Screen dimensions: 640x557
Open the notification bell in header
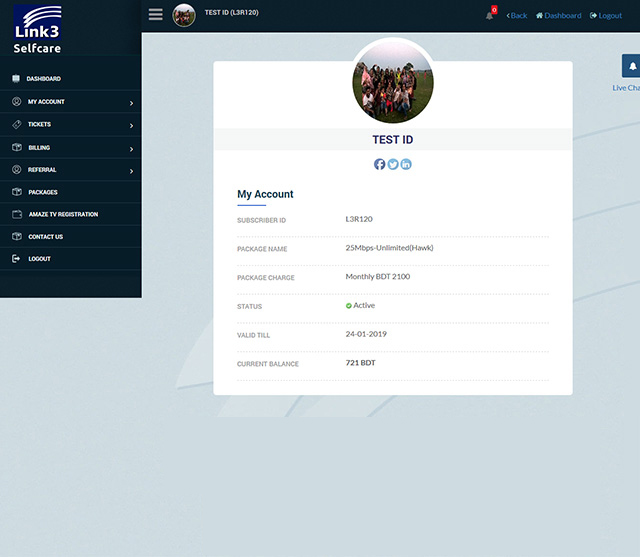coord(490,15)
